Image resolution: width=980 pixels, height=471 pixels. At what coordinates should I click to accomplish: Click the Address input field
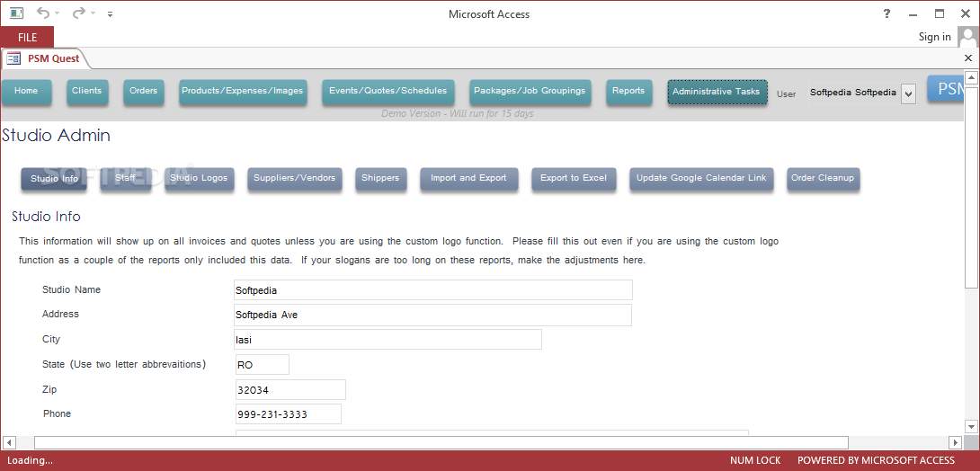(433, 315)
